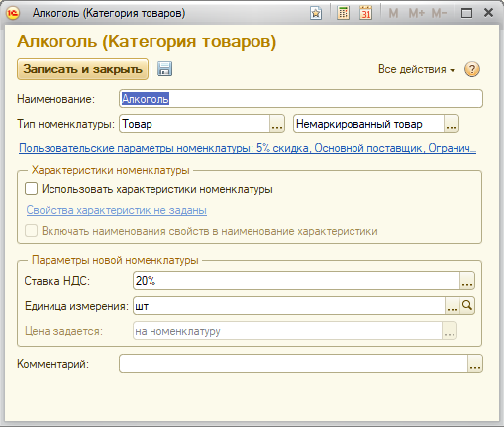Click the Единица измерения шт field
This screenshot has height=427, width=504.
click(289, 306)
